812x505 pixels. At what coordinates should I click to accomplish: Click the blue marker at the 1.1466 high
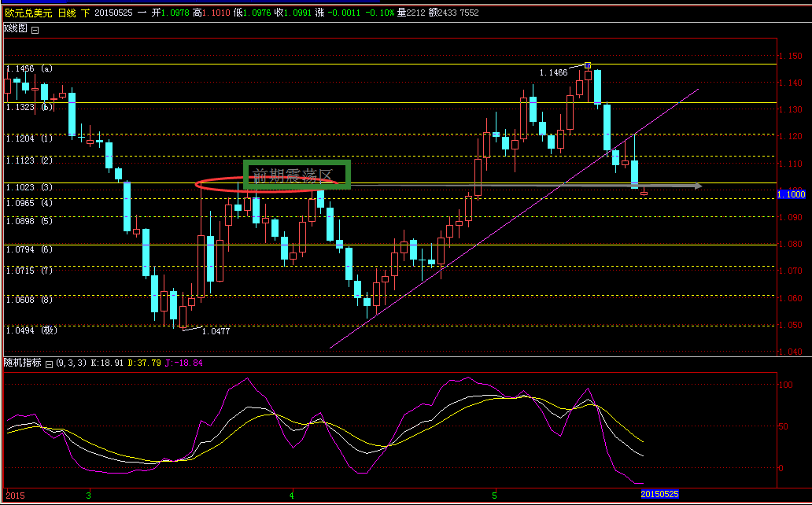[x=588, y=65]
